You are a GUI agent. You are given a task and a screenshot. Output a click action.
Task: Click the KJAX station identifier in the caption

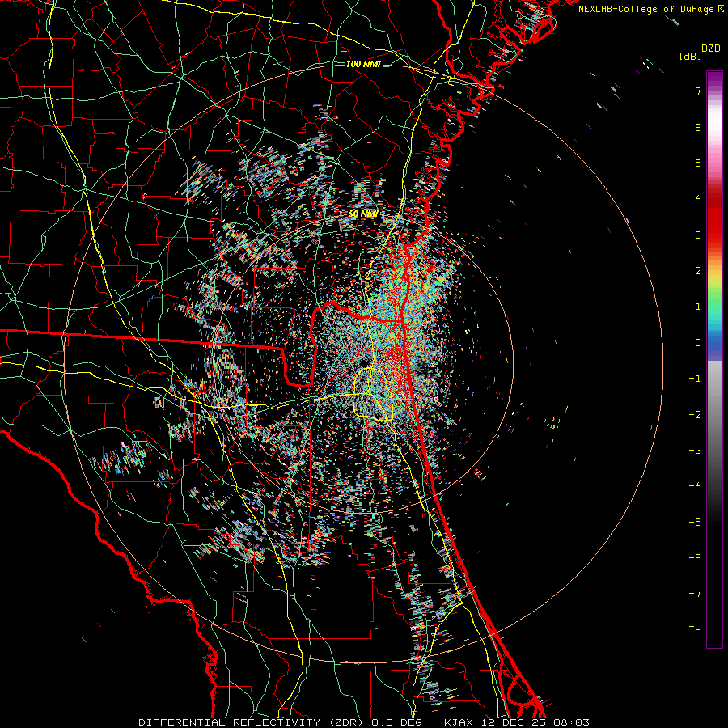[459, 722]
